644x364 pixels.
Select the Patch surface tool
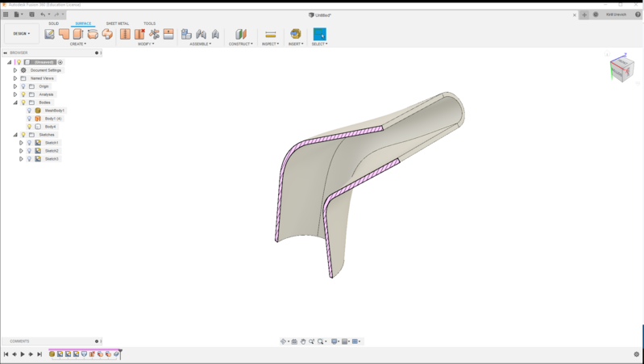64,34
